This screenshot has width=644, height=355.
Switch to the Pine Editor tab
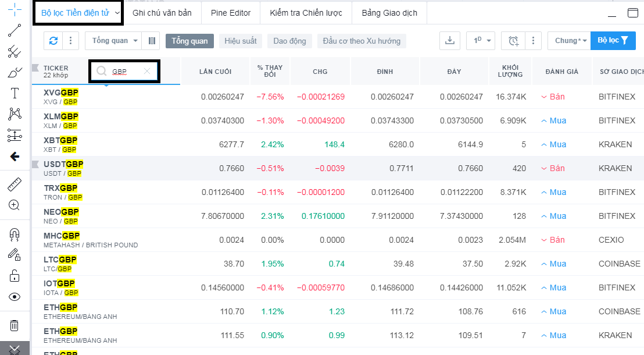click(231, 13)
